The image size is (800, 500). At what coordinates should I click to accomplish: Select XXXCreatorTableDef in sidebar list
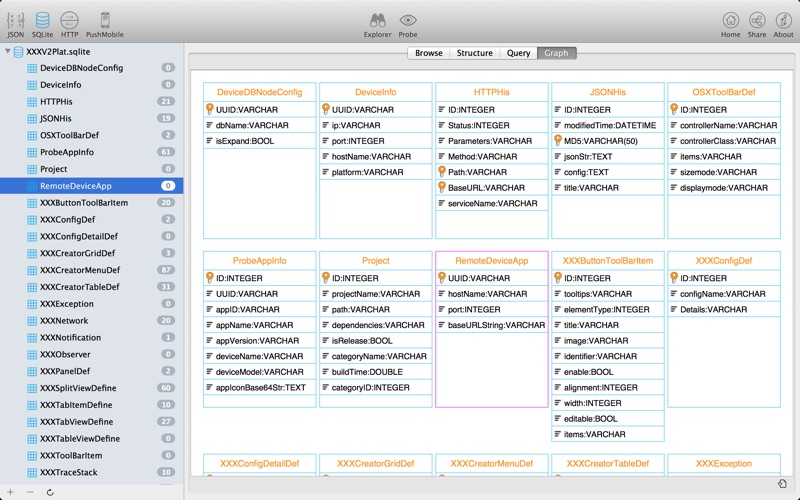click(92, 287)
